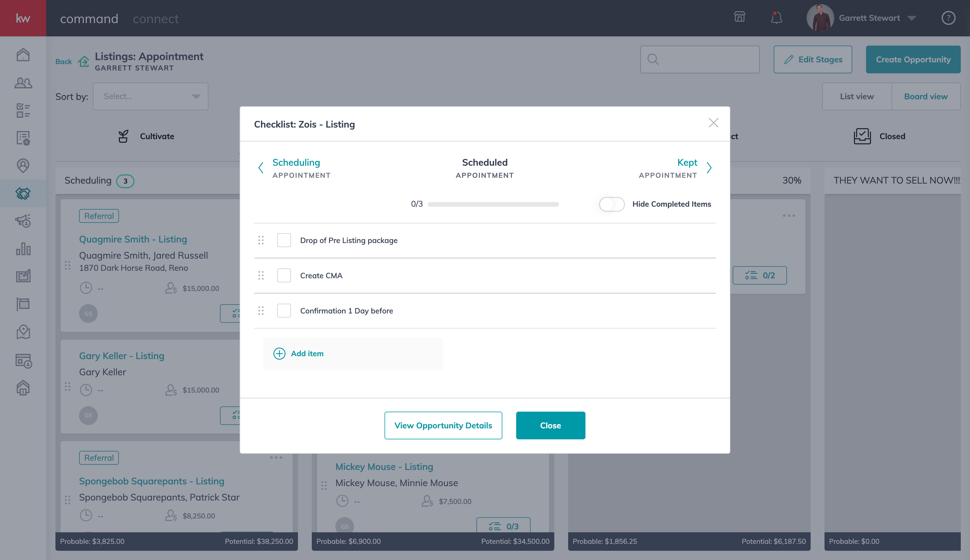
Task: Open the Marketplace store icon in top bar
Action: point(740,17)
